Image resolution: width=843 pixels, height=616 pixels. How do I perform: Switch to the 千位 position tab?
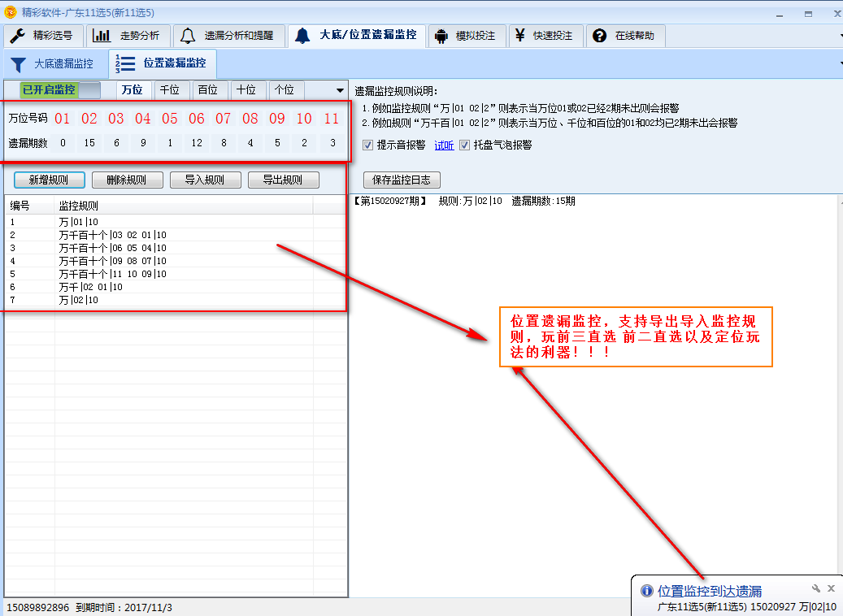coord(170,90)
